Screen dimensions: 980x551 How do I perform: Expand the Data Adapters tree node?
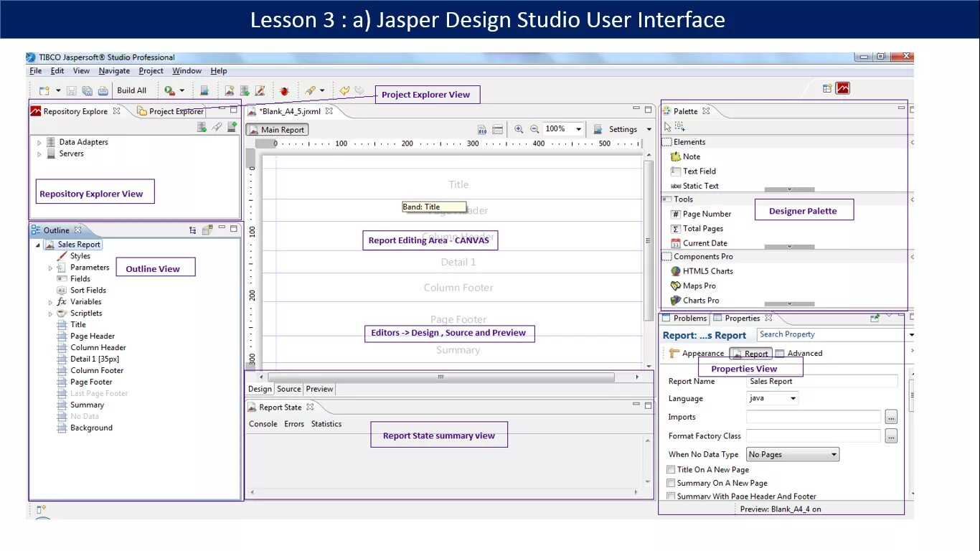[39, 143]
